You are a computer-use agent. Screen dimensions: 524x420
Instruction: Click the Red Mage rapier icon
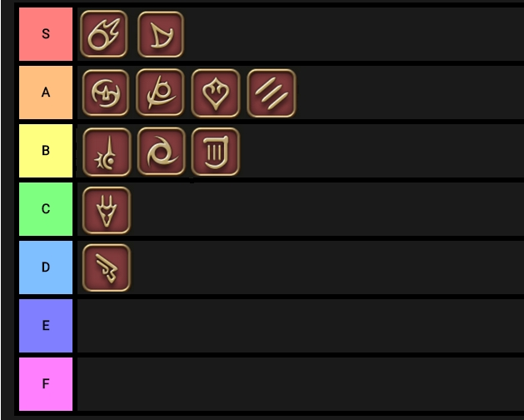[107, 151]
